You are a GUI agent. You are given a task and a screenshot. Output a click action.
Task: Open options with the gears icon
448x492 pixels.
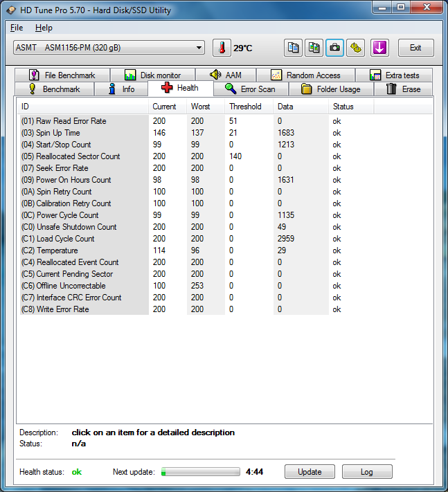[x=356, y=48]
